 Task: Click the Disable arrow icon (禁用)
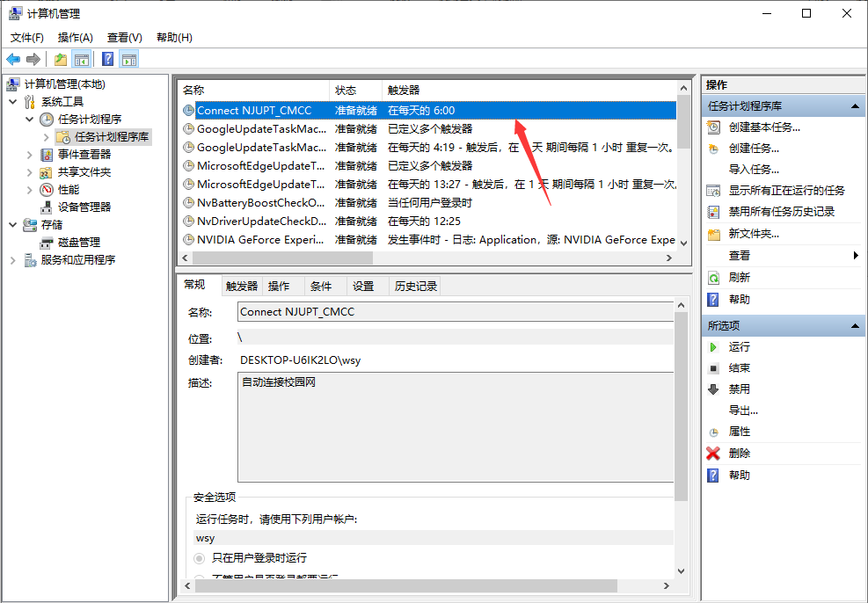[713, 389]
